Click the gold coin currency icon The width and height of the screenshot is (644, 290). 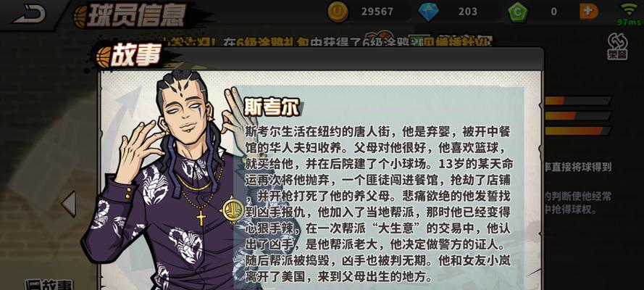point(338,12)
